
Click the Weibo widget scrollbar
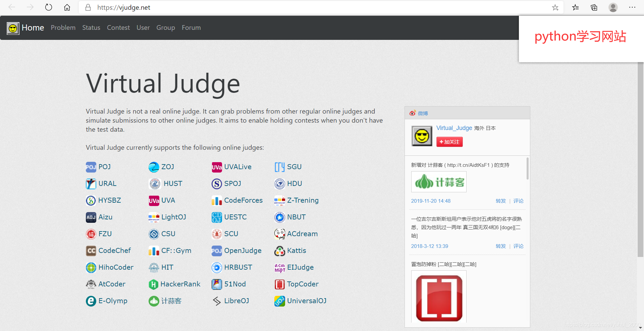pos(527,169)
